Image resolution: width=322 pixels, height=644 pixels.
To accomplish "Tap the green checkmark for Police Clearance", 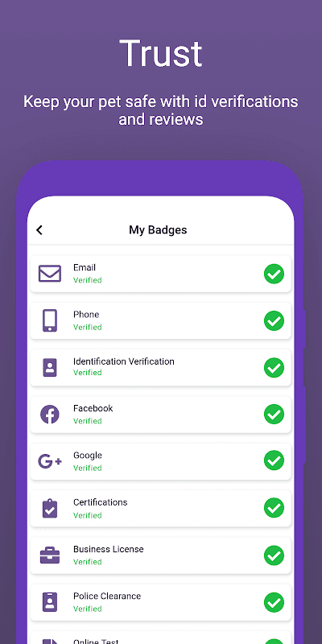I will [x=274, y=602].
